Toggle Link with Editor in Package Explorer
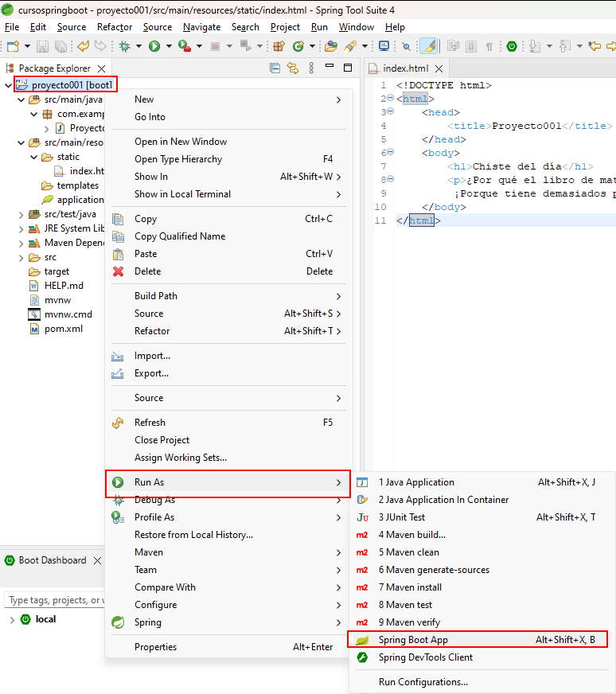 (293, 68)
